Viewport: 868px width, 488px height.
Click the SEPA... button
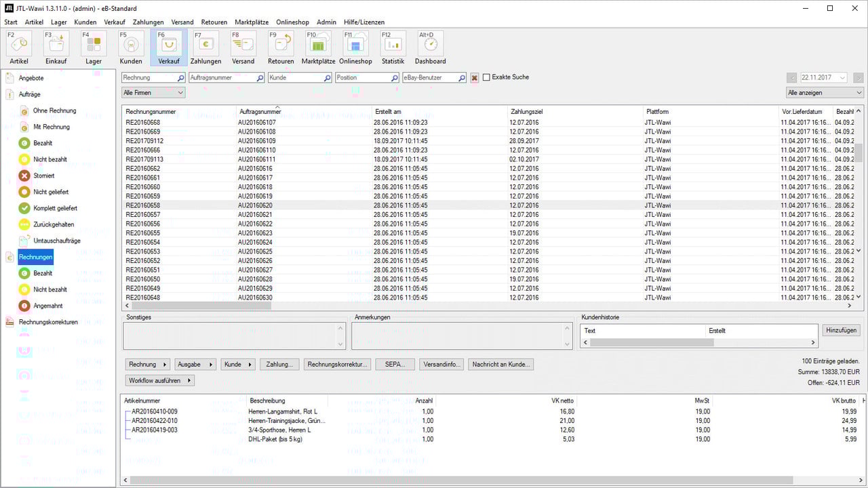[x=395, y=364]
